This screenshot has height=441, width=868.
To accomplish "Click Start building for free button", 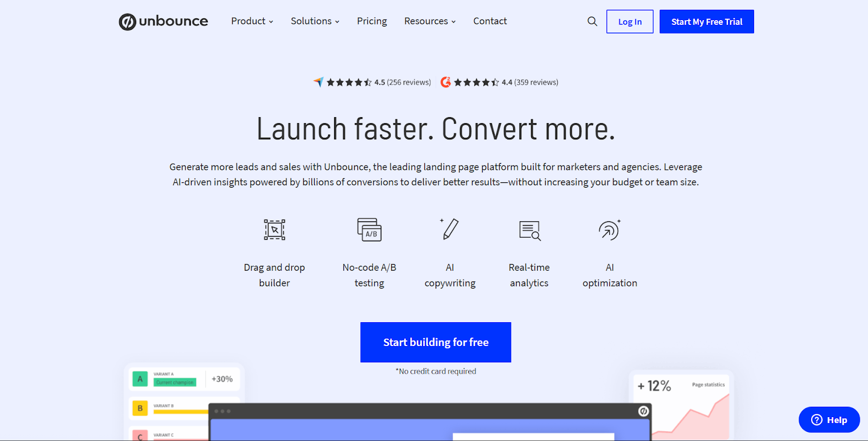I will pyautogui.click(x=436, y=342).
